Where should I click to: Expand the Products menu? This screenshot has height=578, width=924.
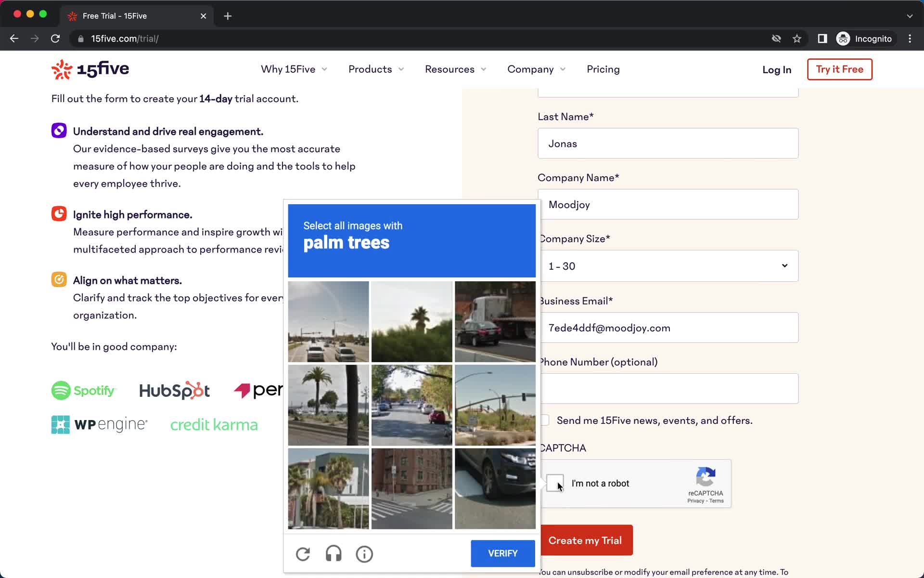click(x=376, y=69)
